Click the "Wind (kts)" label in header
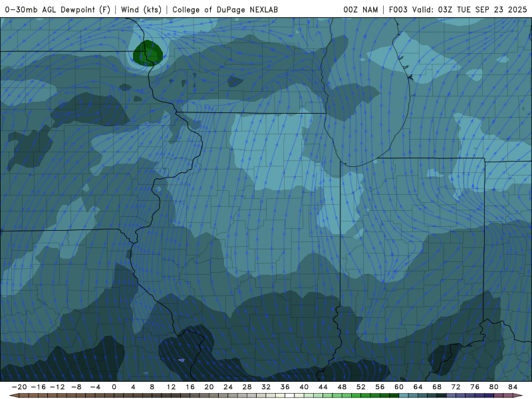 click(x=141, y=10)
